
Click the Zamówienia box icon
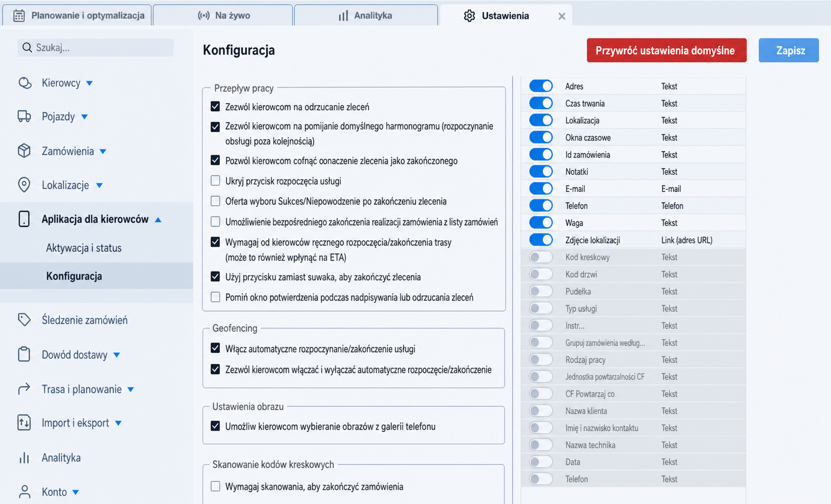pyautogui.click(x=24, y=151)
